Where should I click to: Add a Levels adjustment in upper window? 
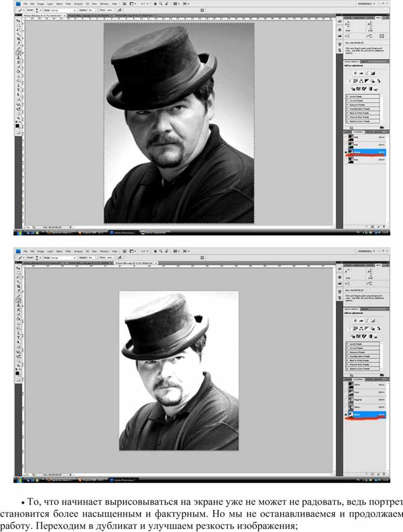(x=361, y=73)
